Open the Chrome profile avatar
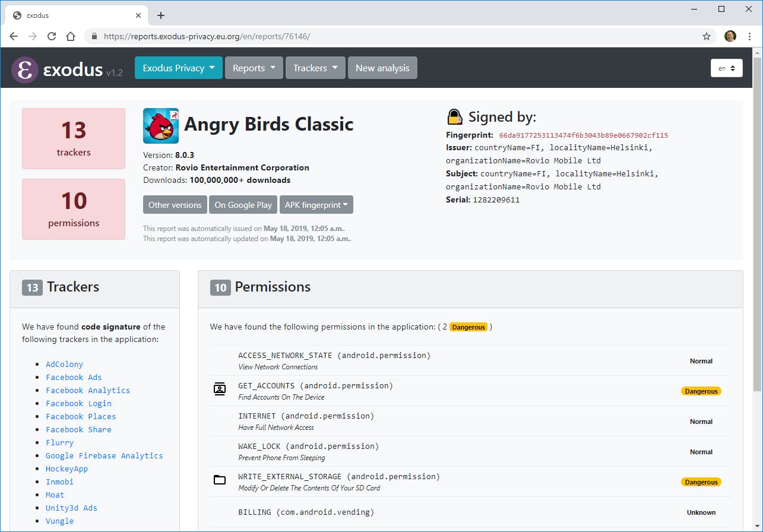This screenshot has height=532, width=763. point(730,36)
